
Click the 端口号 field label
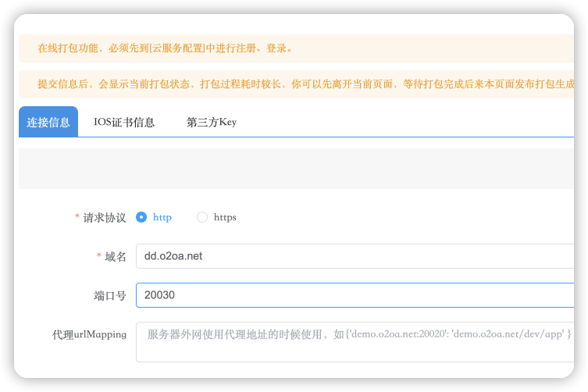tap(110, 295)
